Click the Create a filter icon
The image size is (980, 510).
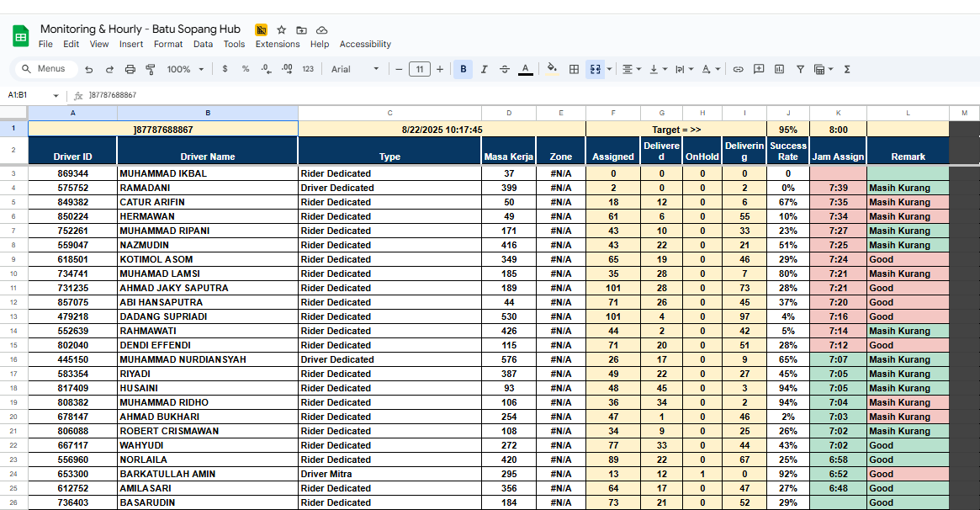pyautogui.click(x=800, y=69)
